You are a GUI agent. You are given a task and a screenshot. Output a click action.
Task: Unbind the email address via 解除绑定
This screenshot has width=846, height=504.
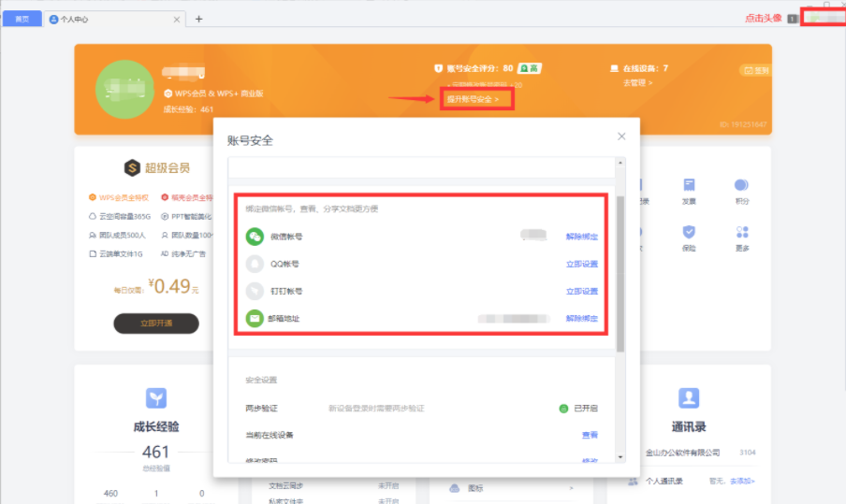582,319
